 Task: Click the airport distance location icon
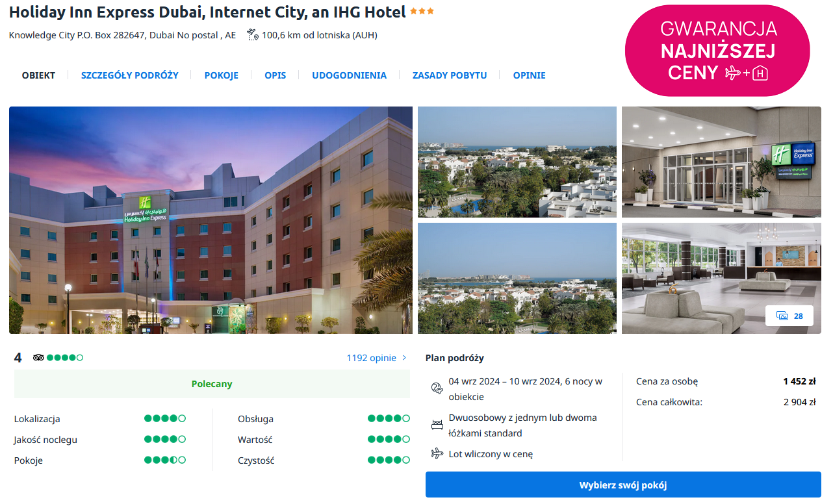click(x=253, y=35)
